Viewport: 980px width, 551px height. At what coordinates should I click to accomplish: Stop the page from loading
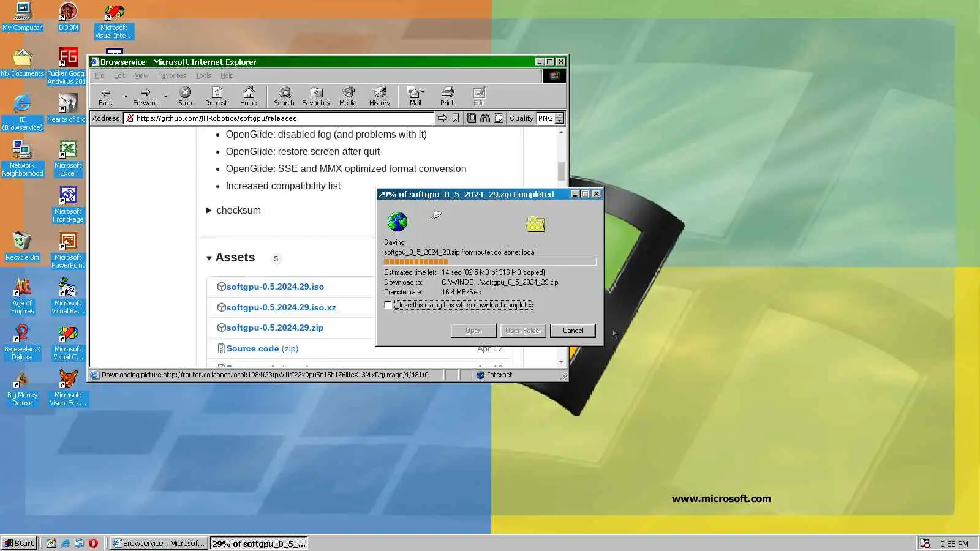tap(185, 96)
